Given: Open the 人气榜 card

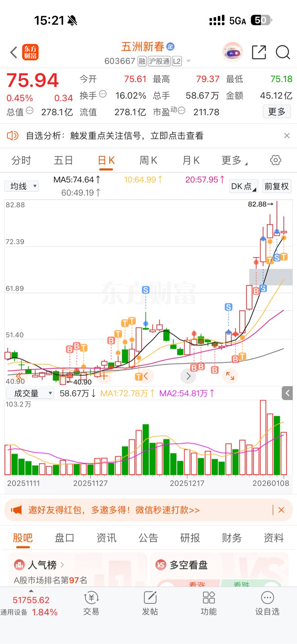Looking at the screenshot, I should 78,570.
